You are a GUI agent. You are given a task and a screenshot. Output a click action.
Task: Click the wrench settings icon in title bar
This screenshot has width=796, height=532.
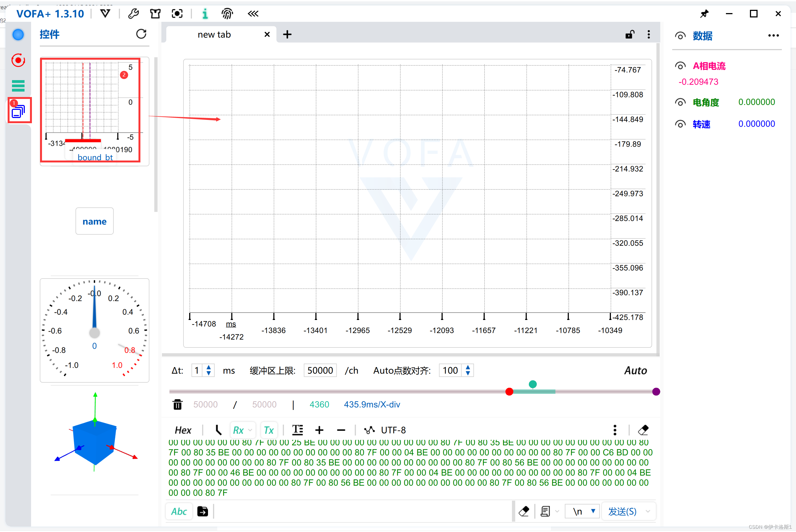coord(133,14)
